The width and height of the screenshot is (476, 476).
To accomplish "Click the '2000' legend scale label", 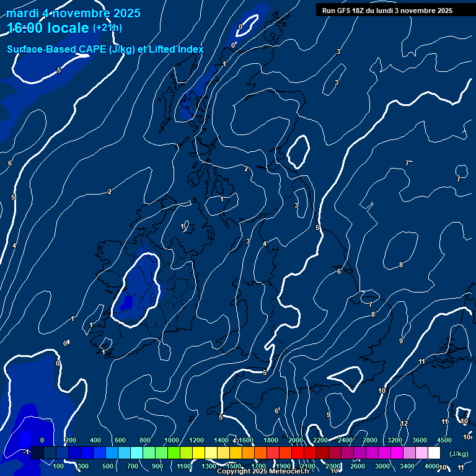I will (296, 440).
